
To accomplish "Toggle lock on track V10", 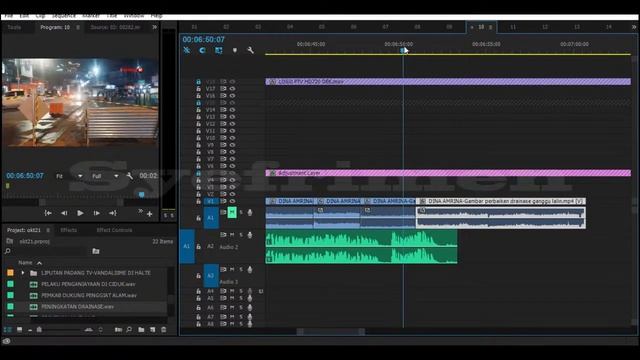I will (198, 138).
